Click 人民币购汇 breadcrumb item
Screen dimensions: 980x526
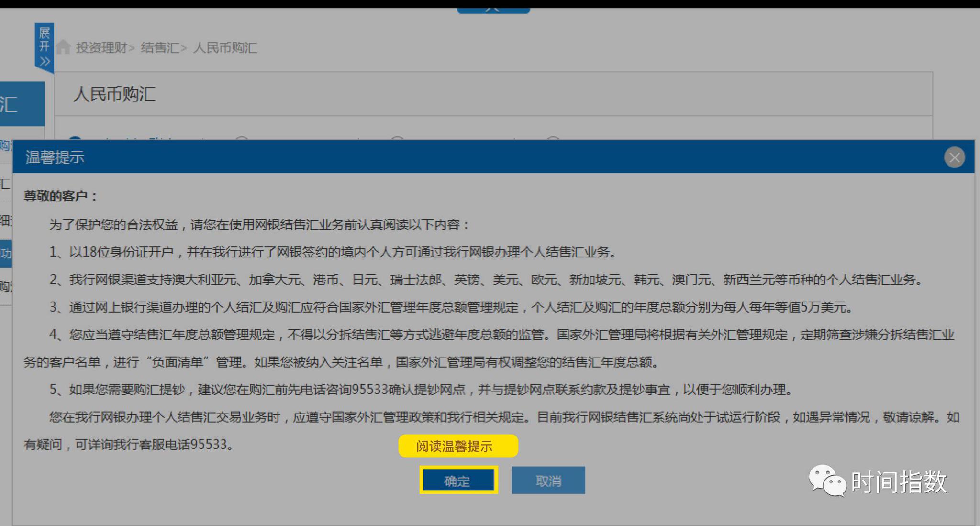click(x=225, y=48)
